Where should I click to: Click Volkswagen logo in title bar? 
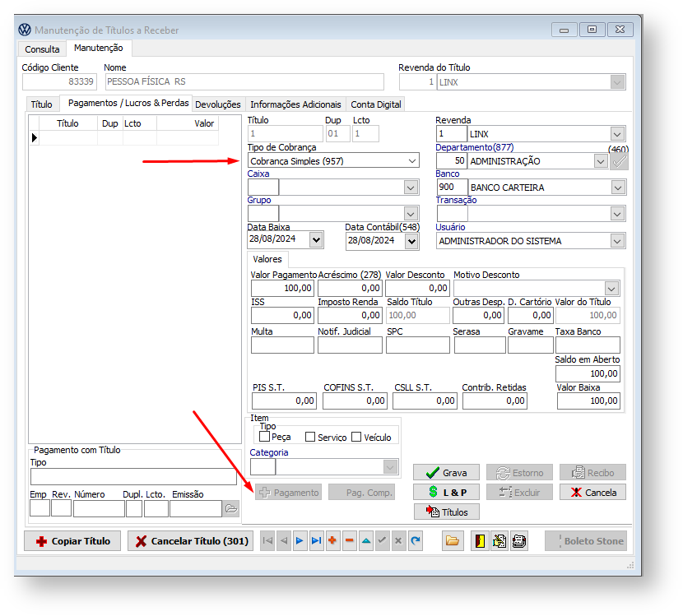tap(25, 30)
